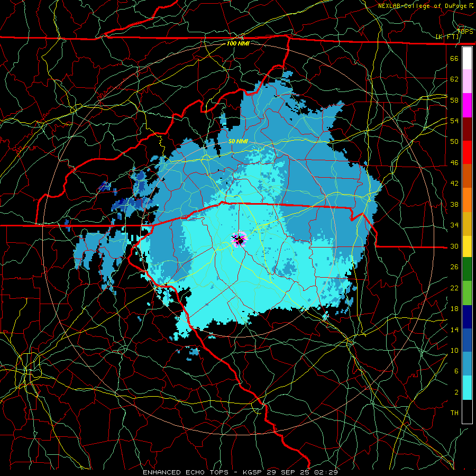Click the navy blue legend swatch
Viewport: 476px width, 476px height.
[x=467, y=317]
